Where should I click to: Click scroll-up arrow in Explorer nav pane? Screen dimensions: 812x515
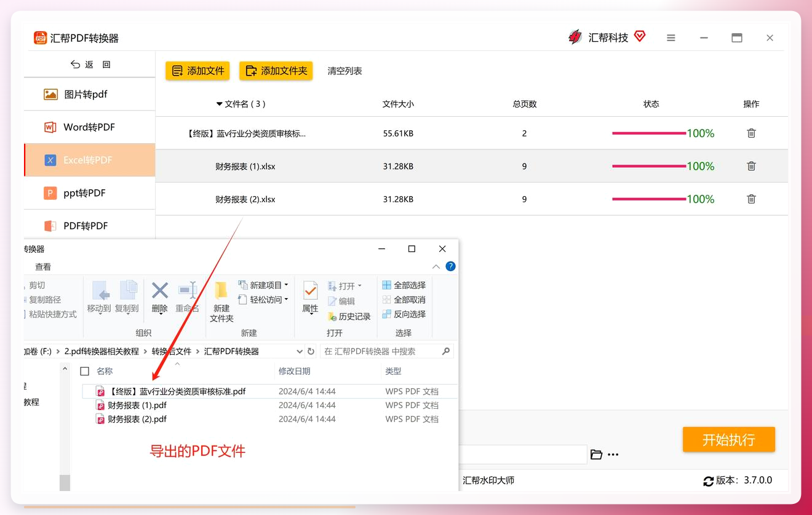click(65, 369)
